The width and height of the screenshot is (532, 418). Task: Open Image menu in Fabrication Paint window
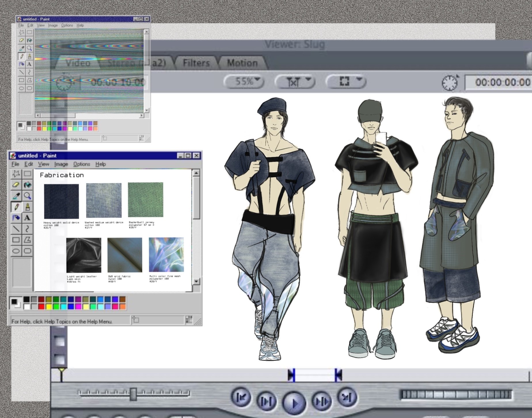(x=61, y=164)
